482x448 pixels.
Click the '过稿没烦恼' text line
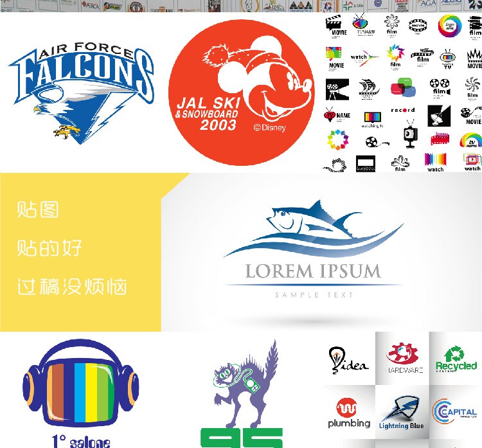[x=72, y=287]
